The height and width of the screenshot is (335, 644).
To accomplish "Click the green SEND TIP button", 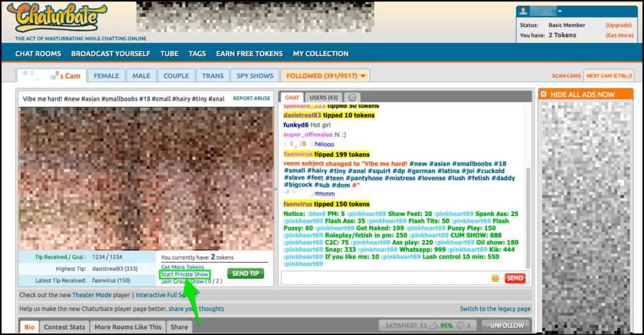I will pos(245,274).
